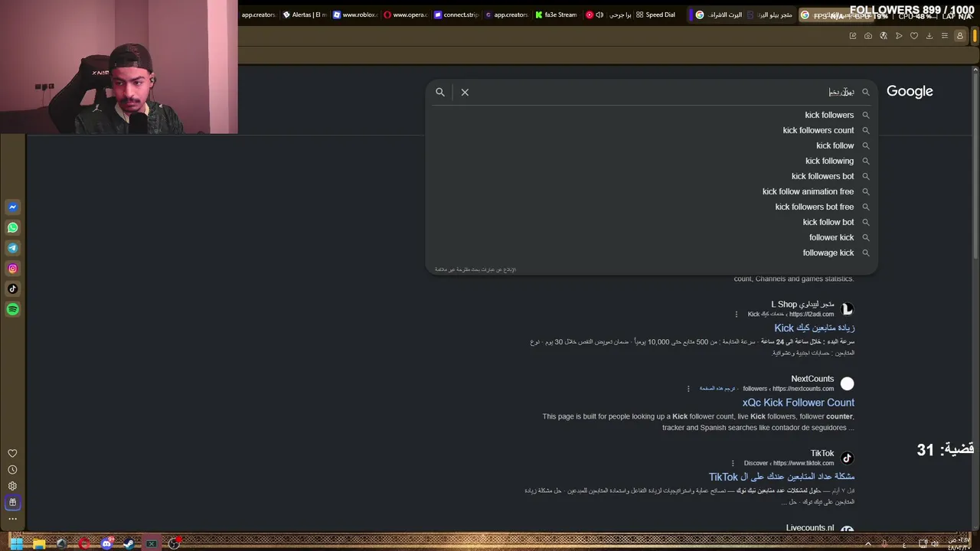The width and height of the screenshot is (980, 551).
Task: Open options menu for L Shop result
Action: [737, 315]
